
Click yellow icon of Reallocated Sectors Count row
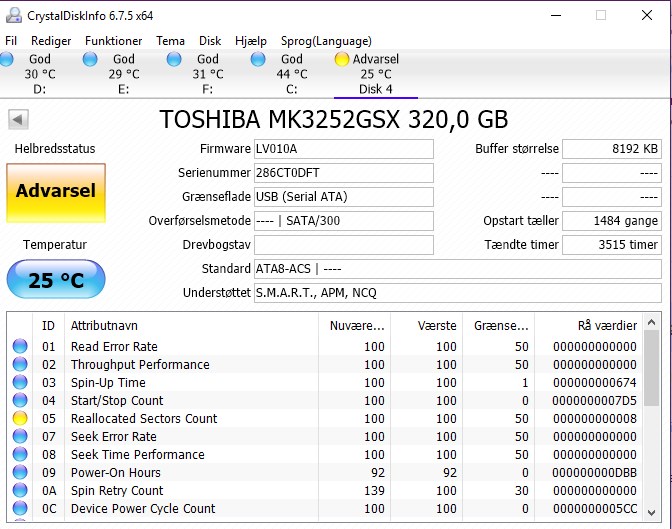click(20, 418)
